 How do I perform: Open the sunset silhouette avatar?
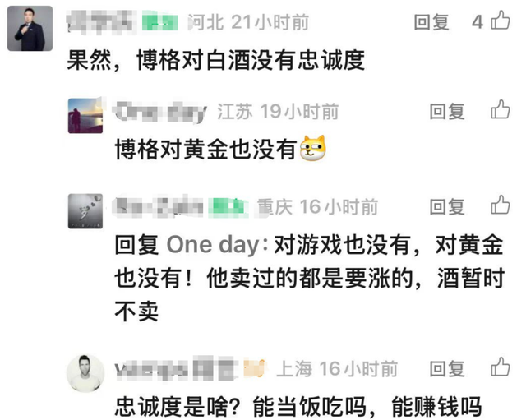(x=85, y=116)
